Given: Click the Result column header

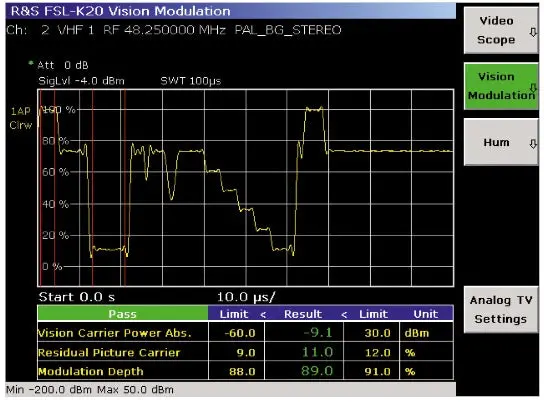Looking at the screenshot, I should coord(303,314).
